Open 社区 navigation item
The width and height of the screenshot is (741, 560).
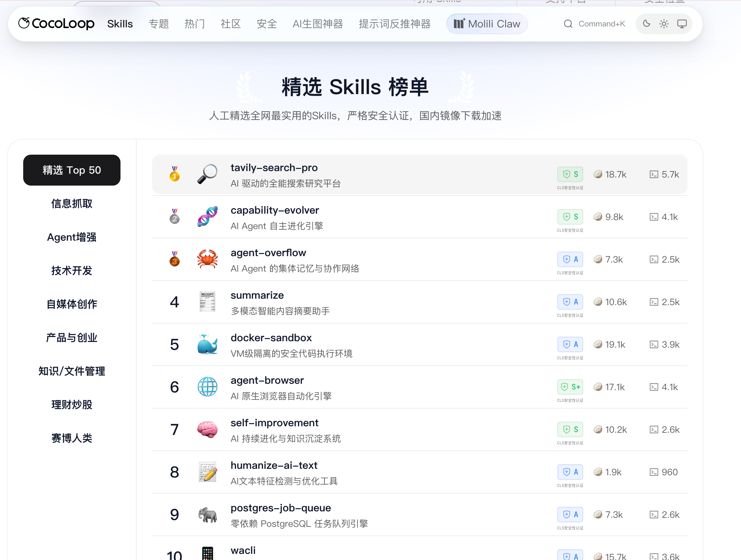pyautogui.click(x=231, y=24)
